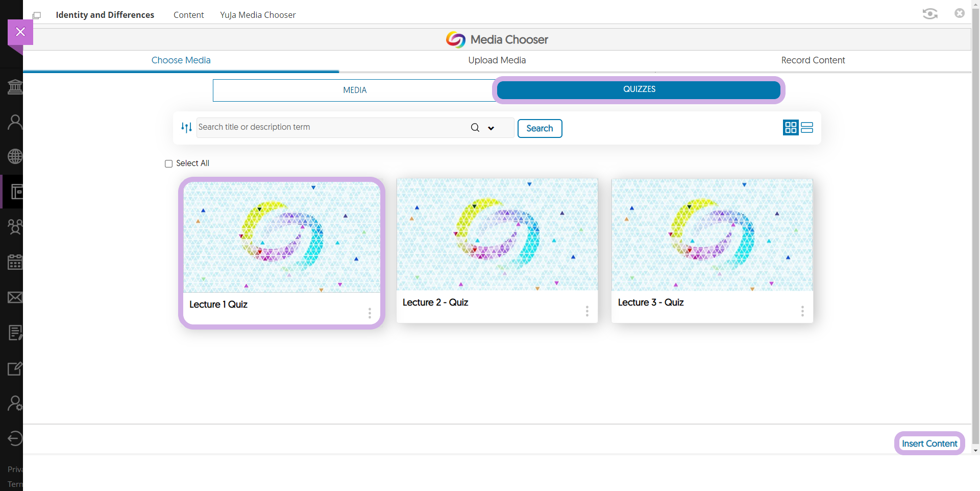Select the Lecture 2 - Quiz thumbnail
Image resolution: width=980 pixels, height=491 pixels.
[x=497, y=235]
